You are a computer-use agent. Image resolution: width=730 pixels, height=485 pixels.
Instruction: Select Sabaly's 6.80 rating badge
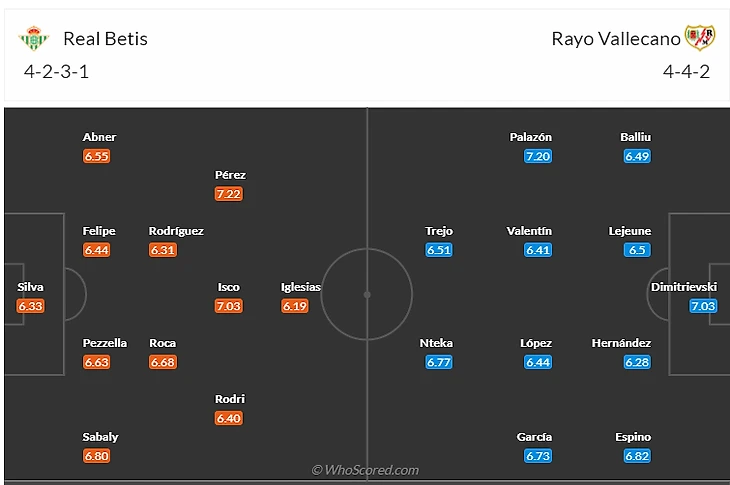[96, 456]
